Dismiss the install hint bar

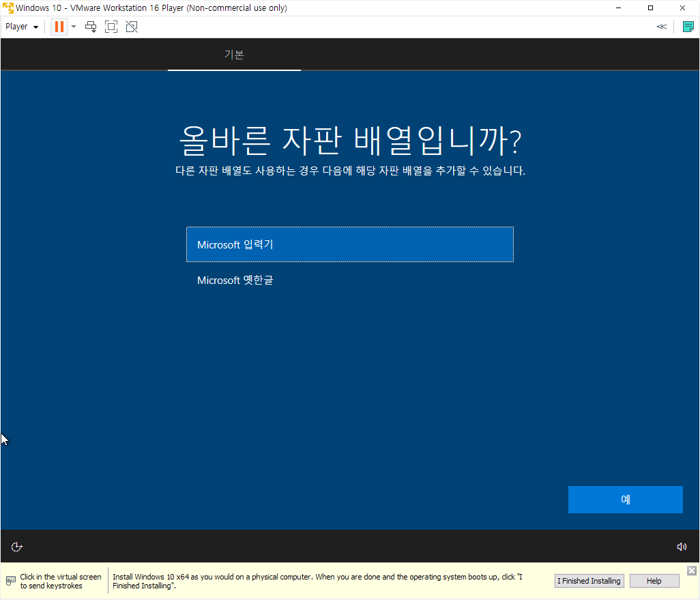[692, 571]
